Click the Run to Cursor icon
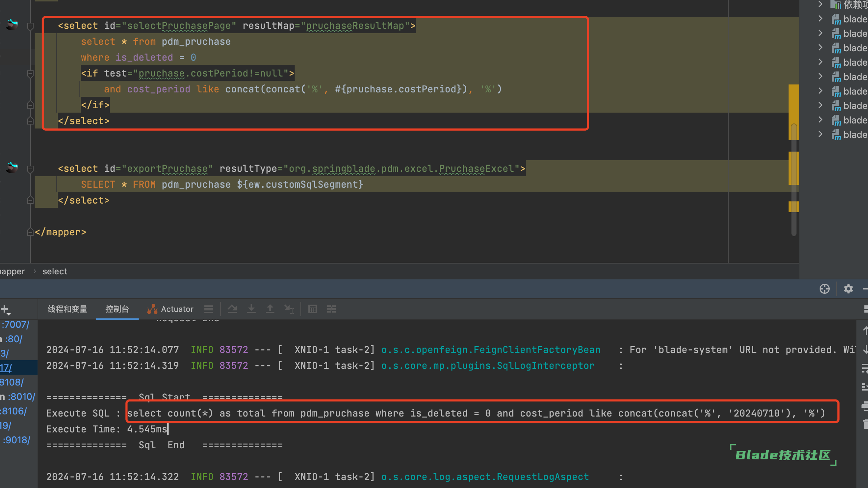This screenshot has width=868, height=488. tap(289, 309)
